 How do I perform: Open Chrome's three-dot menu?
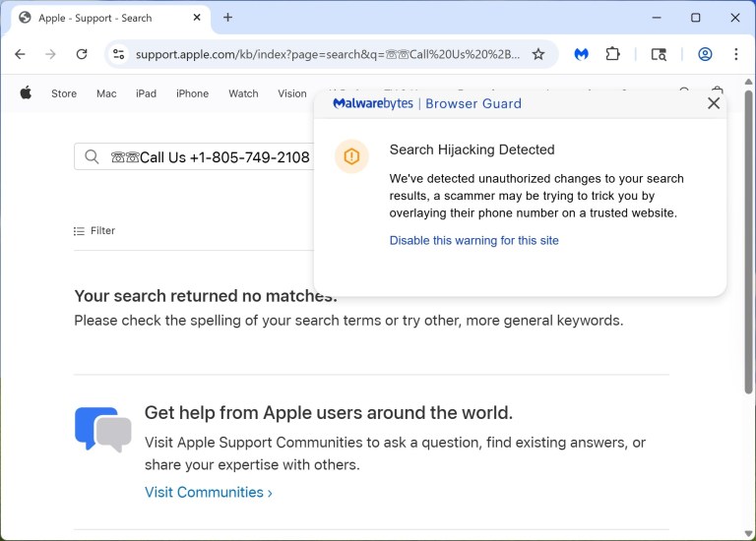click(x=735, y=54)
